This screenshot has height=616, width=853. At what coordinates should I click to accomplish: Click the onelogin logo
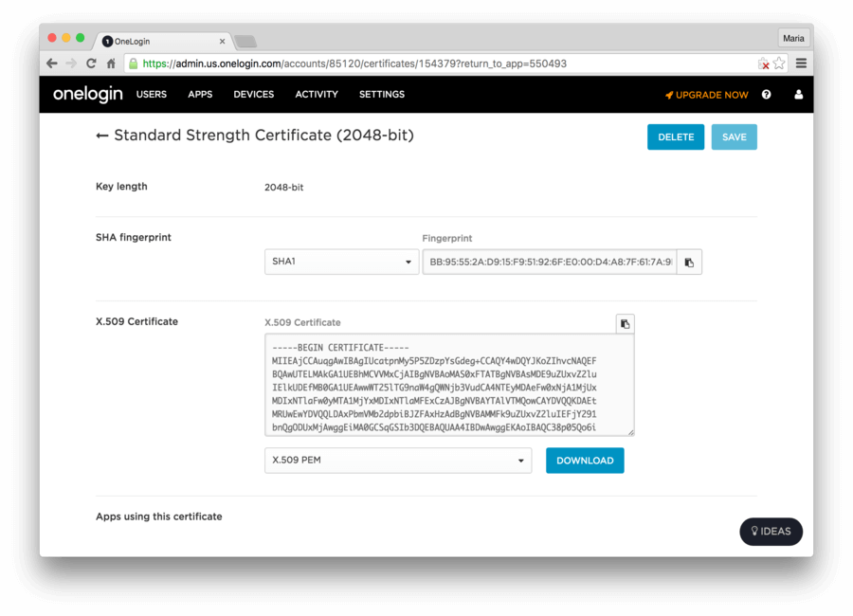pos(87,94)
